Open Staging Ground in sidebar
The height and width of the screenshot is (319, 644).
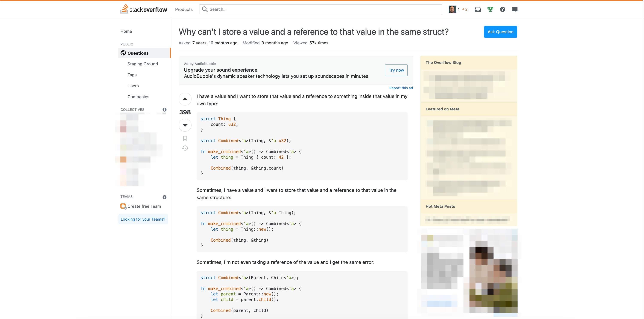coord(143,64)
